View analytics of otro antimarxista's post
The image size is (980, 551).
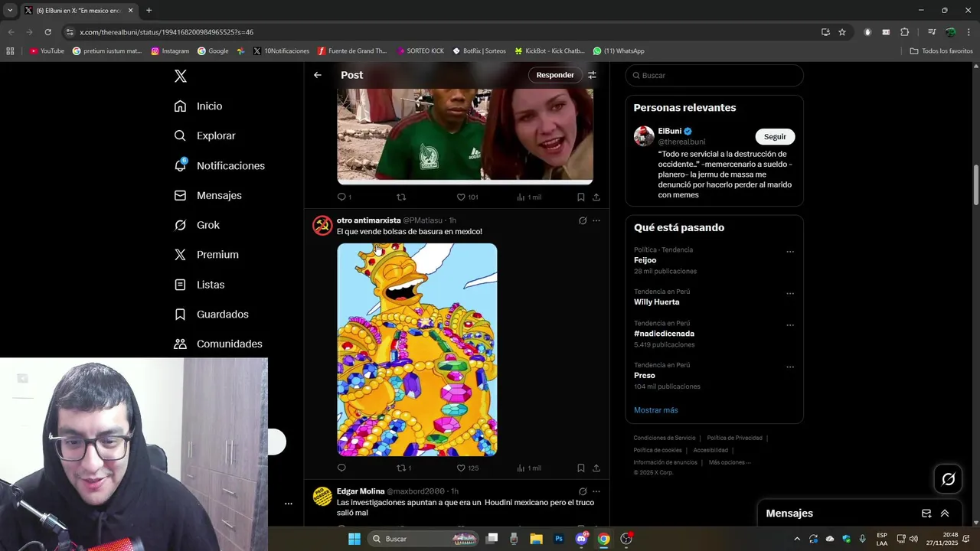coord(528,468)
